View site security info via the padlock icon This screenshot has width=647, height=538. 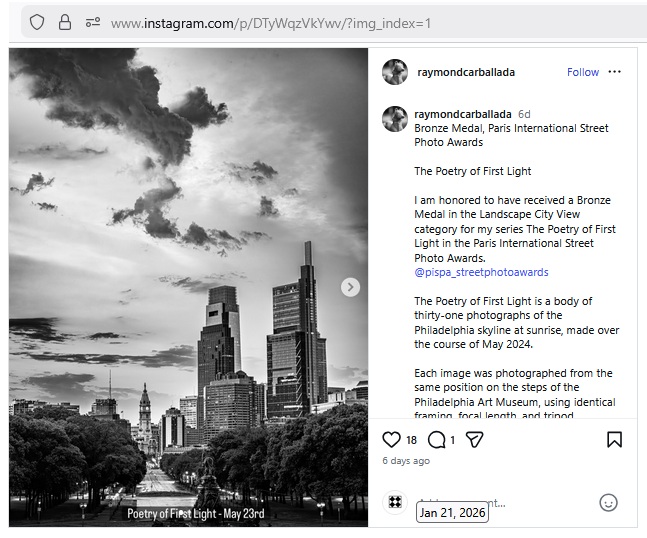(65, 22)
